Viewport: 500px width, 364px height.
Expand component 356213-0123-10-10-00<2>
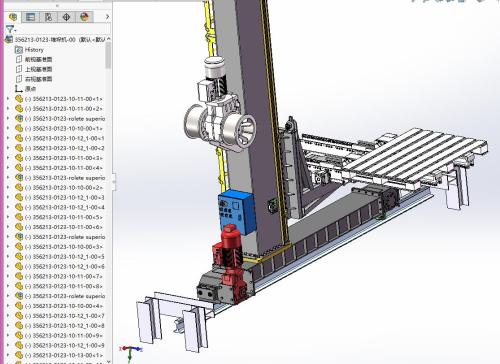(8, 187)
